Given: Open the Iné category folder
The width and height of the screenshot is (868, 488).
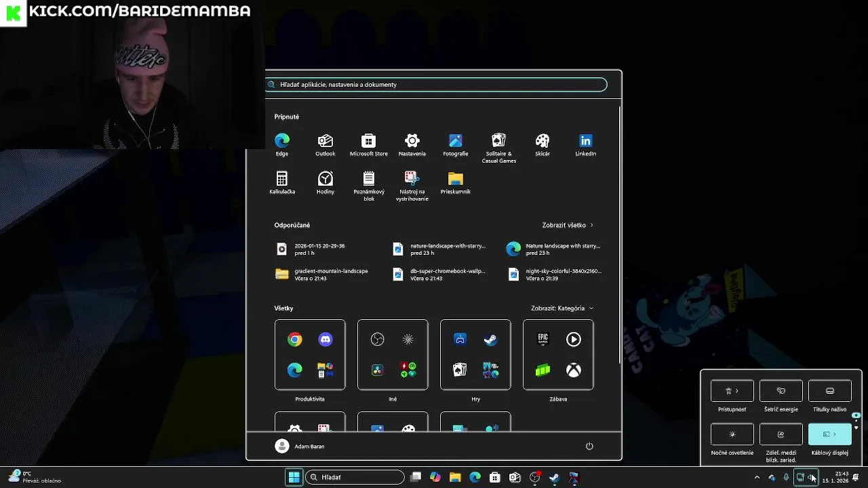Looking at the screenshot, I should [x=393, y=355].
